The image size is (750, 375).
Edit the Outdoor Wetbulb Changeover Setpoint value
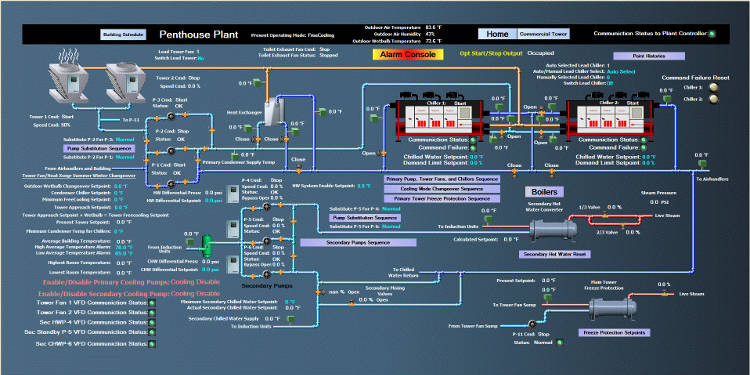coord(121,186)
